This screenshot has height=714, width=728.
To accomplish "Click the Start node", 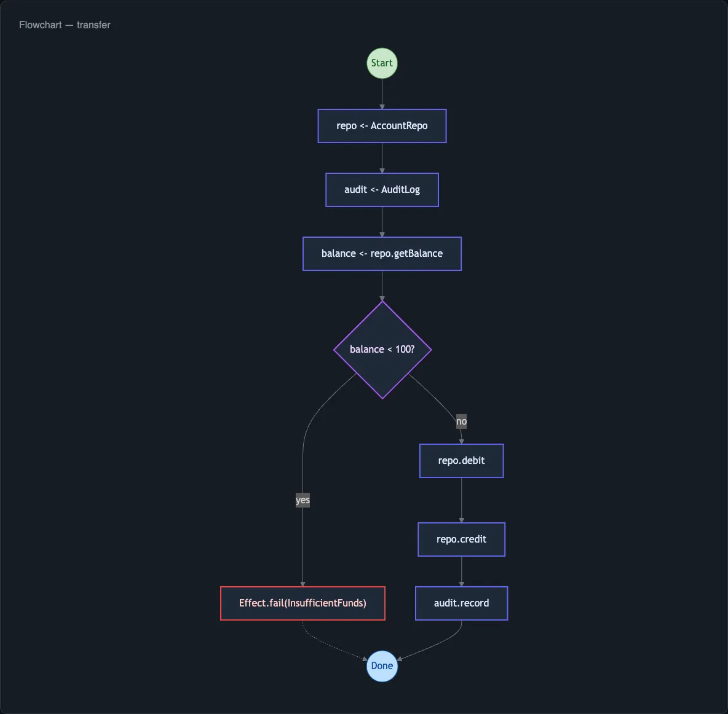I will click(x=382, y=63).
